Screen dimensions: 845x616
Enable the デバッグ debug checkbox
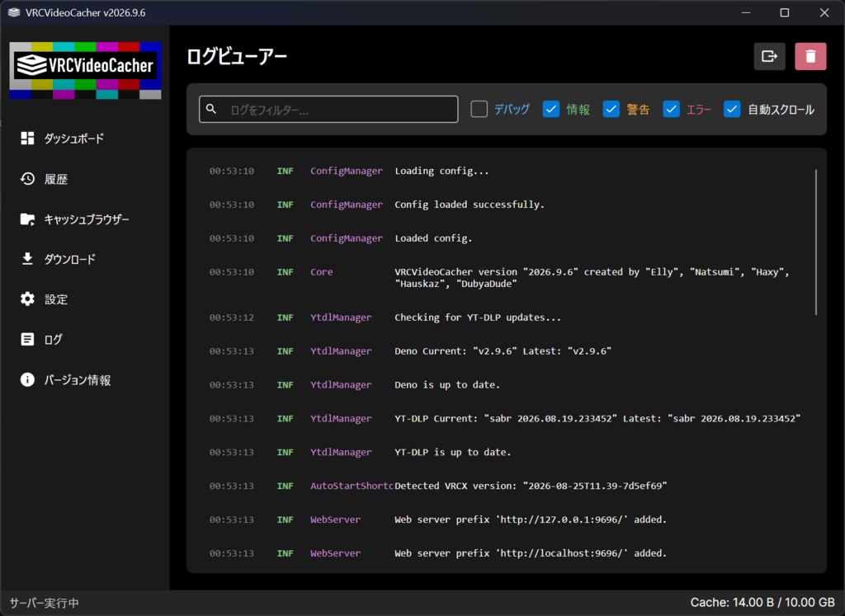[x=479, y=110]
